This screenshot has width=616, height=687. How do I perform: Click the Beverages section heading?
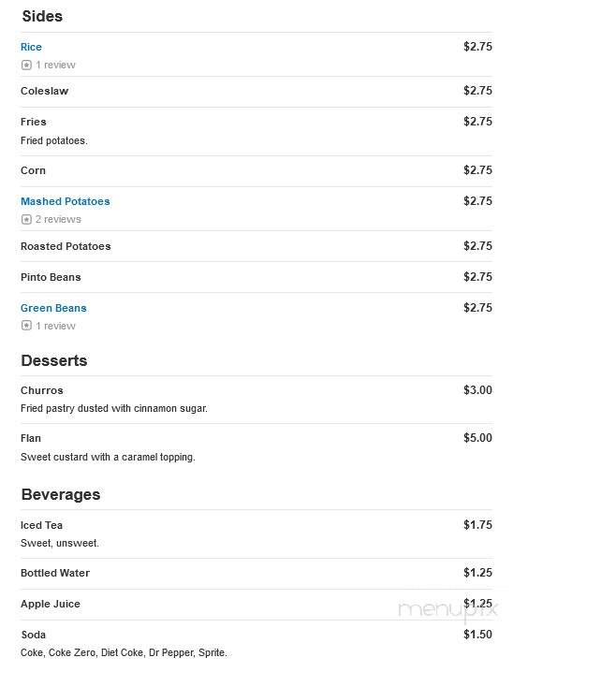(61, 494)
